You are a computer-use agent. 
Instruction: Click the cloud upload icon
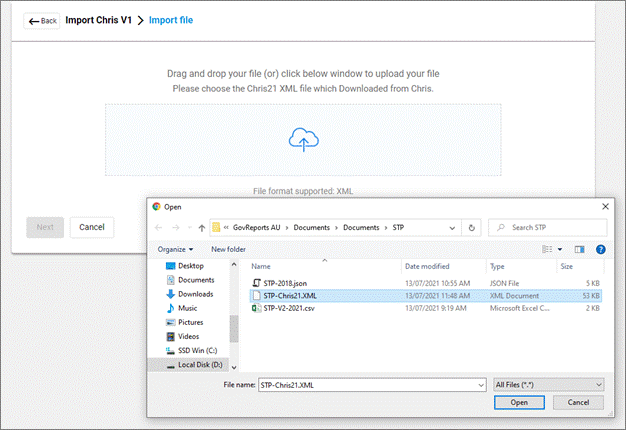pyautogui.click(x=302, y=141)
